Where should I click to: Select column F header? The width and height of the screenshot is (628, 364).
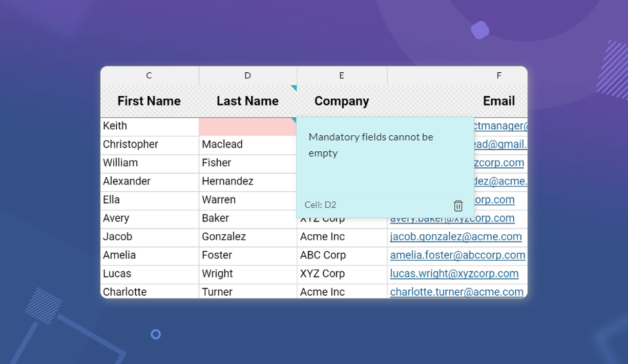(x=458, y=76)
